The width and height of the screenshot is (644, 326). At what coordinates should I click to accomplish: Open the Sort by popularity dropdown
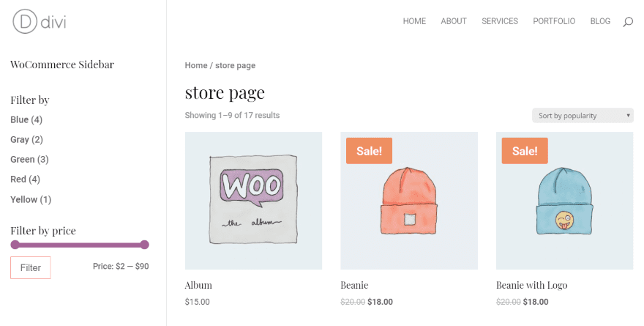click(583, 116)
